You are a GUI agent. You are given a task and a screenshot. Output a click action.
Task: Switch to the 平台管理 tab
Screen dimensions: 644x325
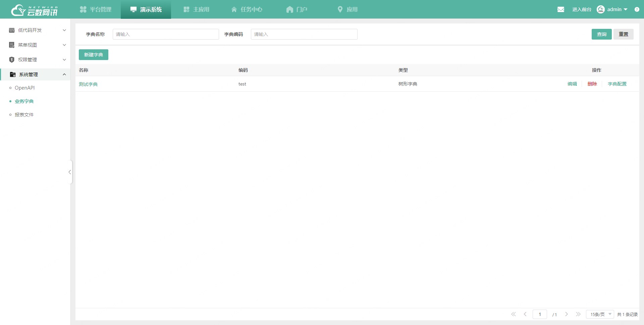click(96, 9)
